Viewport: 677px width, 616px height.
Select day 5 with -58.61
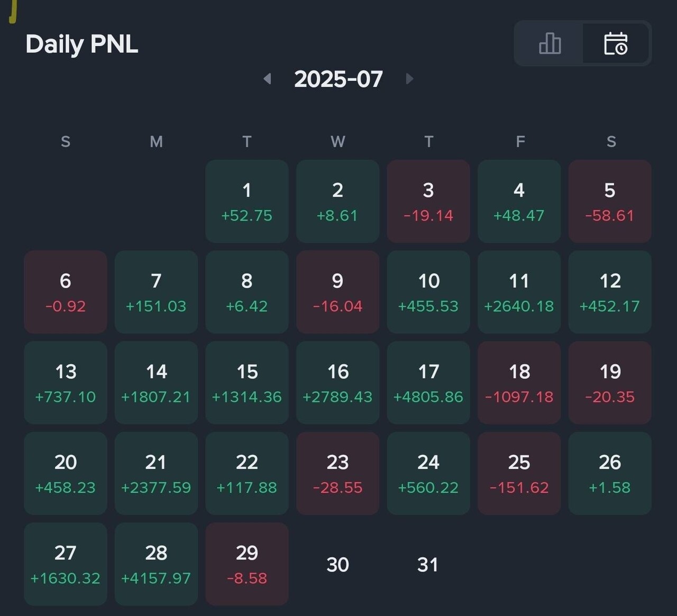[610, 201]
